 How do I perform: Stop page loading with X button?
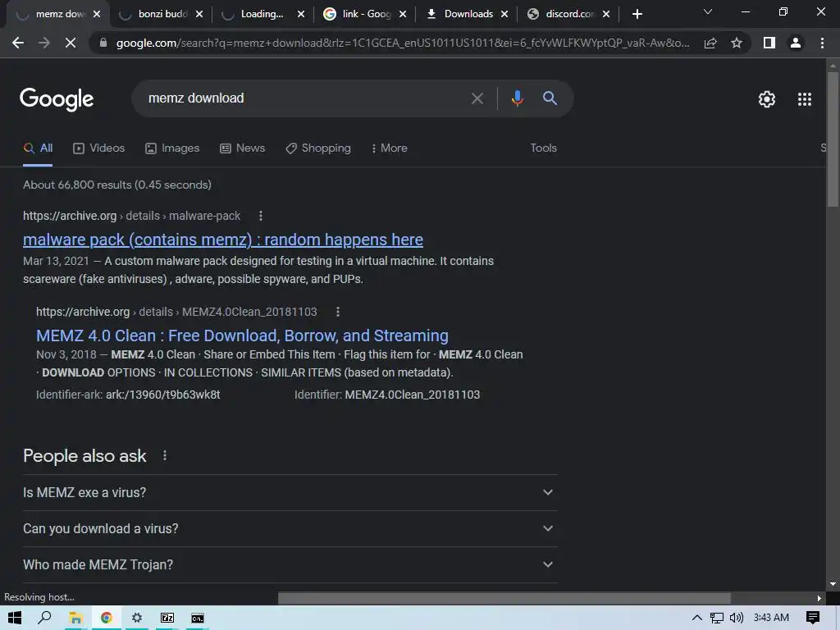71,43
